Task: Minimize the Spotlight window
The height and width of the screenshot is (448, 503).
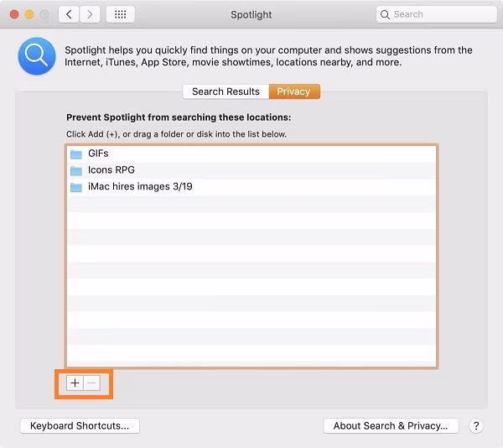Action: 29,14
